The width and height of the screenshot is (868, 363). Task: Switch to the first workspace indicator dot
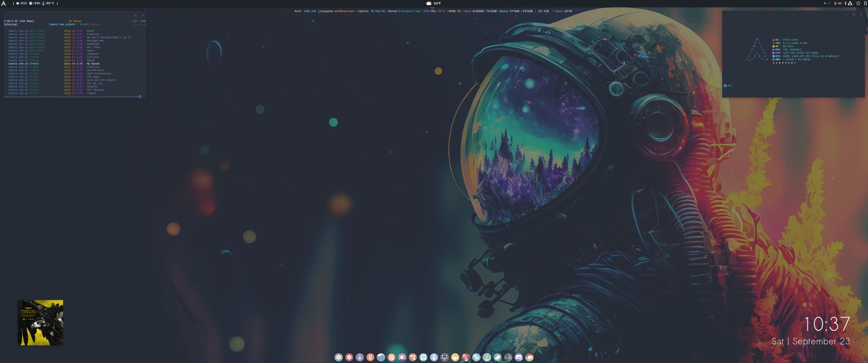[x=825, y=3]
